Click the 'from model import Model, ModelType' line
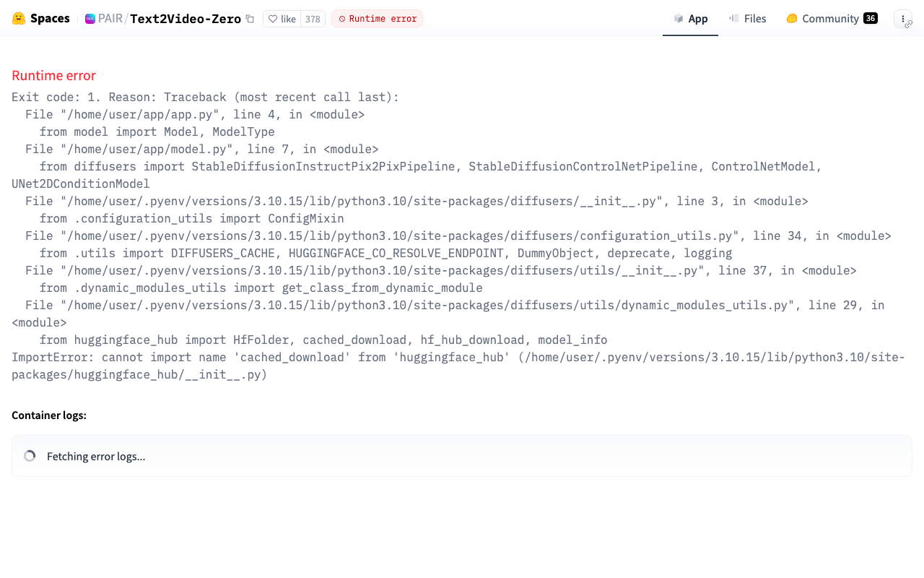Image resolution: width=924 pixels, height=578 pixels. click(157, 132)
